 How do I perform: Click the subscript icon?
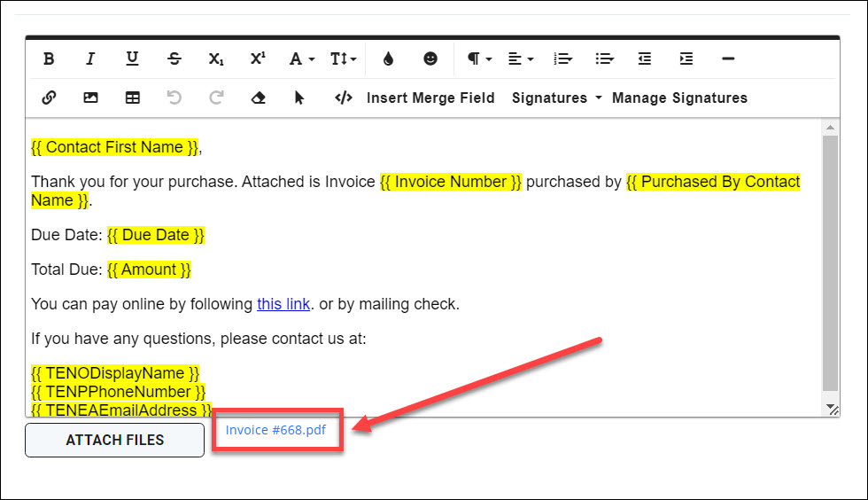tap(216, 59)
